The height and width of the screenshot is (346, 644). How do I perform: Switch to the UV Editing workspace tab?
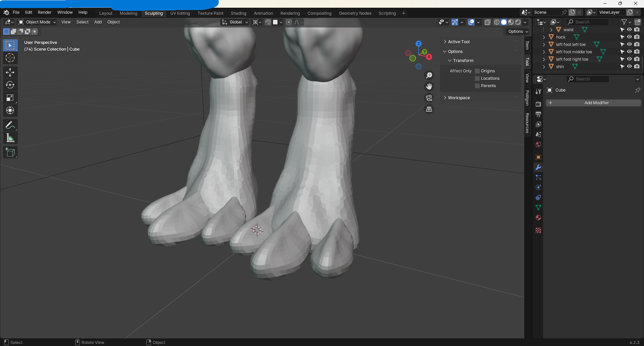tap(180, 13)
